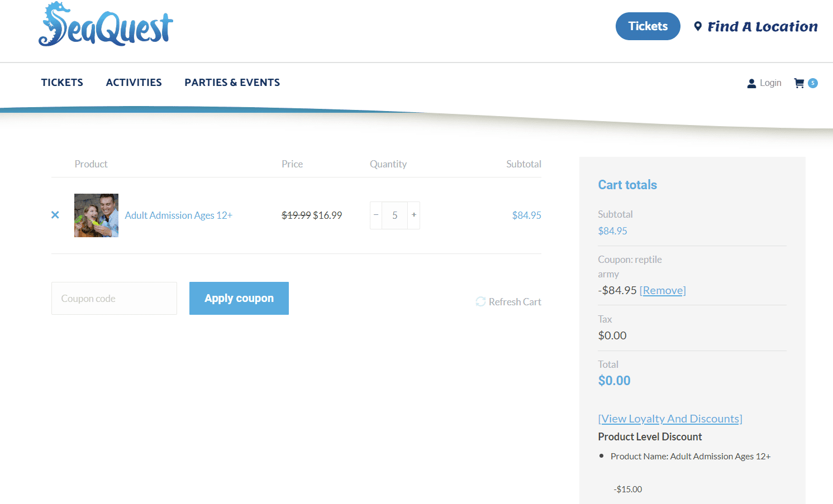The image size is (833, 504).
Task: Click the Total $0.00 amount
Action: (614, 381)
